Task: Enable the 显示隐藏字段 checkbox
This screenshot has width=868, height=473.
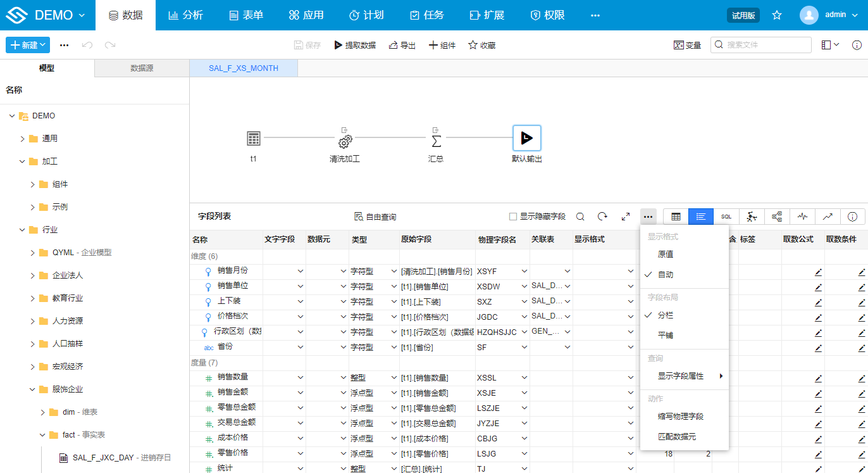Action: [x=513, y=217]
